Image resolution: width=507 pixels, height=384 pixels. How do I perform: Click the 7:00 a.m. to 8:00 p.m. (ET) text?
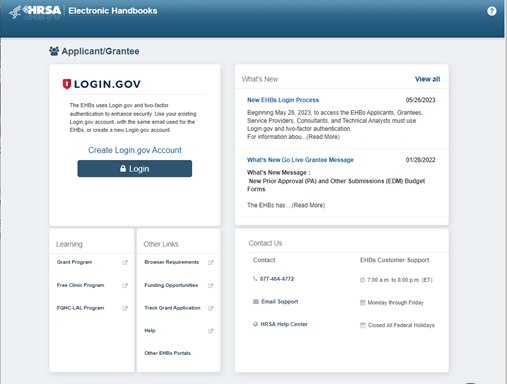click(400, 280)
